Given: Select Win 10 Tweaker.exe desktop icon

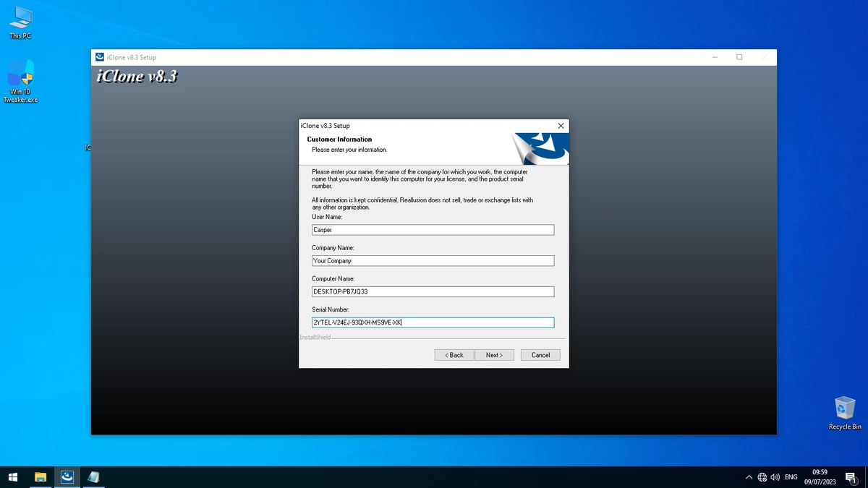Looking at the screenshot, I should pos(20,81).
